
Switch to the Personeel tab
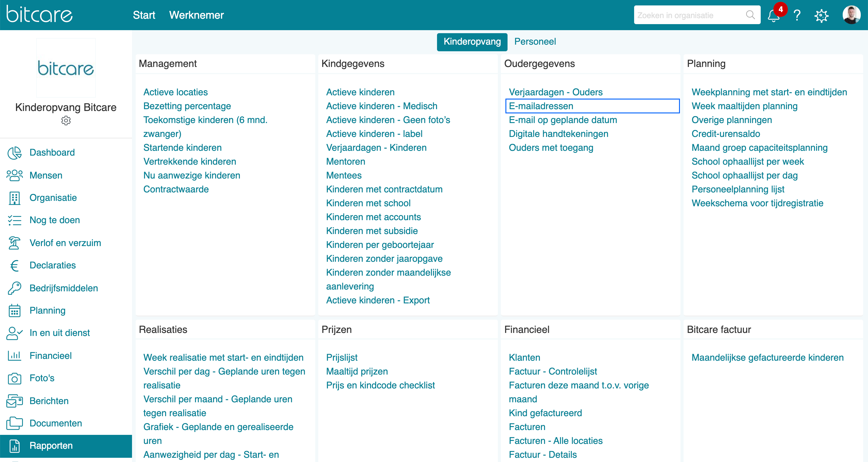pyautogui.click(x=535, y=42)
